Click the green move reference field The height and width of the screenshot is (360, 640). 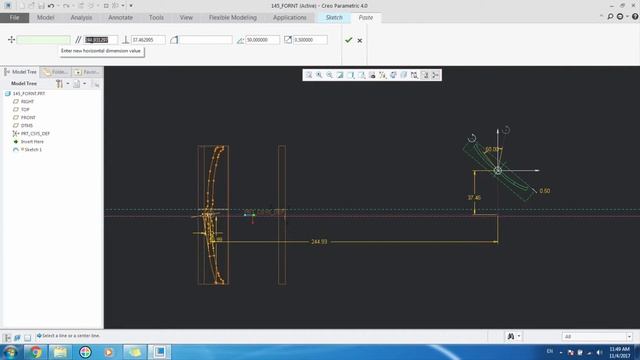click(x=43, y=40)
